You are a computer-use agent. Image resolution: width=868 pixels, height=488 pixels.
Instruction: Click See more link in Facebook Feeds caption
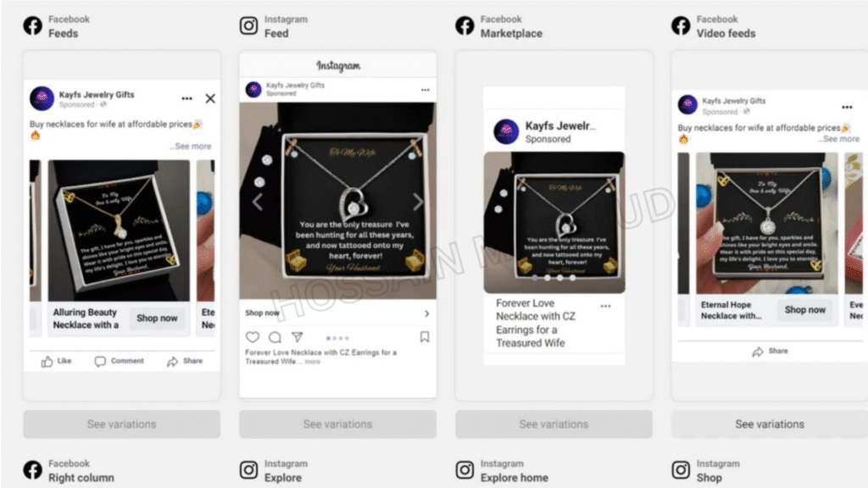(x=191, y=146)
